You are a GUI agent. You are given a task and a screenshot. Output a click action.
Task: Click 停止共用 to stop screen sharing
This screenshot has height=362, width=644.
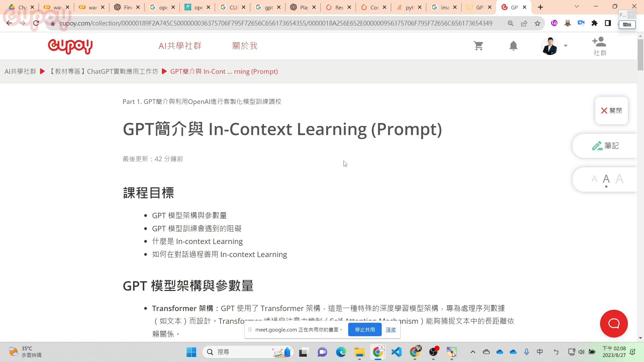click(365, 329)
